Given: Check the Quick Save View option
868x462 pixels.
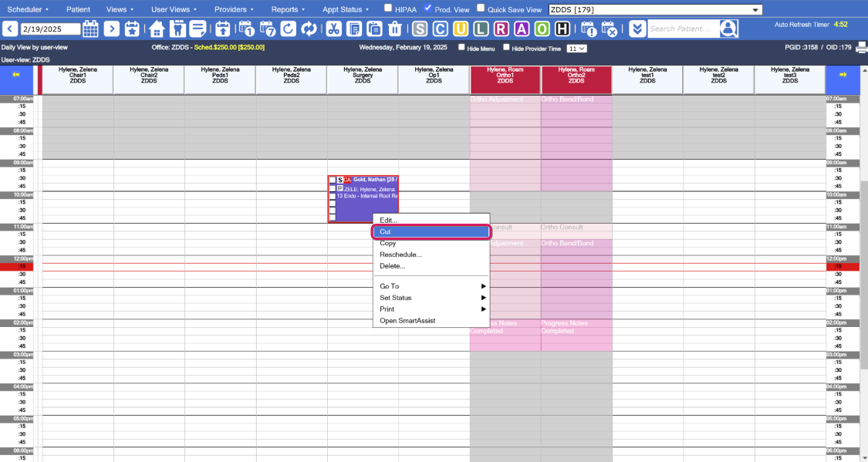Looking at the screenshot, I should tap(480, 8).
